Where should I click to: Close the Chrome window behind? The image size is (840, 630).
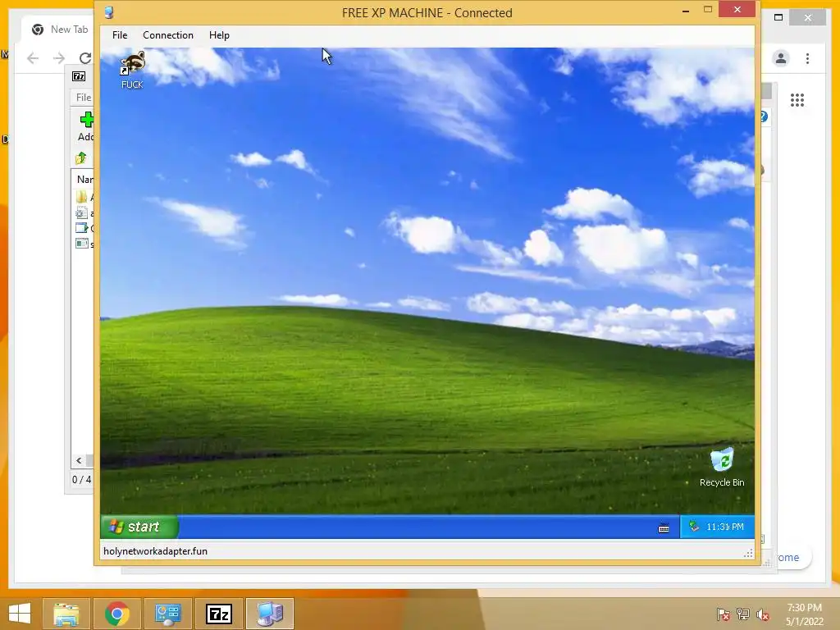[x=808, y=18]
